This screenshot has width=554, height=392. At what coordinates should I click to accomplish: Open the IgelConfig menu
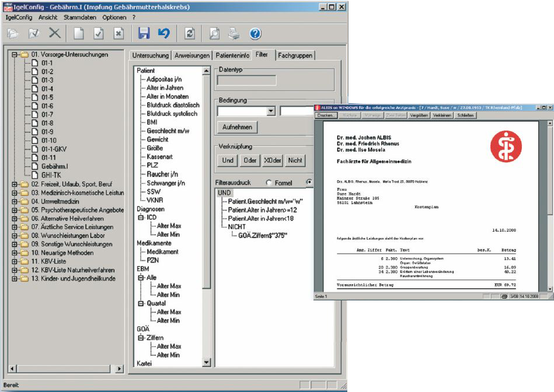point(19,17)
